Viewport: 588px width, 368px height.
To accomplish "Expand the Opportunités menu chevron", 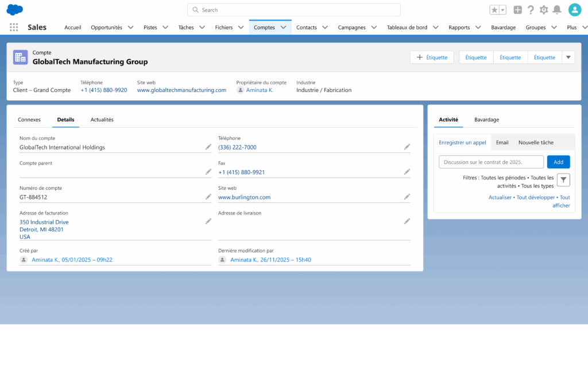I will (x=130, y=27).
